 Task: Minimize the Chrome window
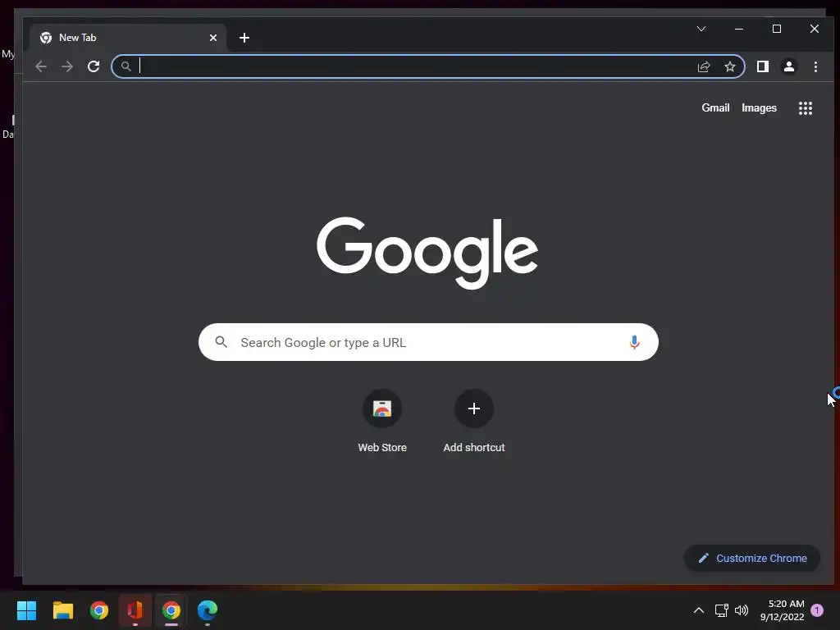point(739,29)
